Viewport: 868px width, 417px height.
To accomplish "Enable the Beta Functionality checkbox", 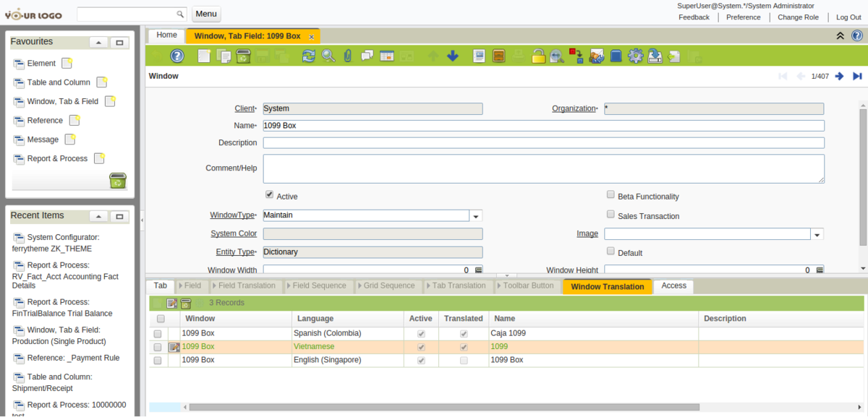I will [611, 195].
